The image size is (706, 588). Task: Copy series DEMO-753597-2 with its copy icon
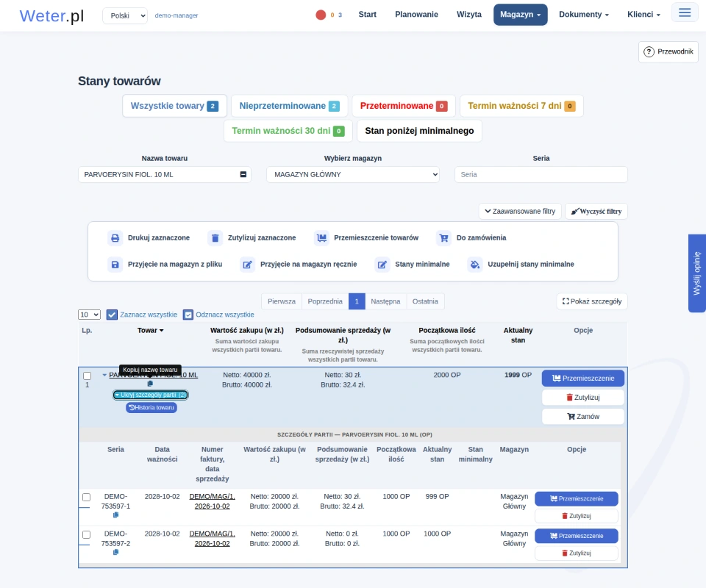[115, 552]
